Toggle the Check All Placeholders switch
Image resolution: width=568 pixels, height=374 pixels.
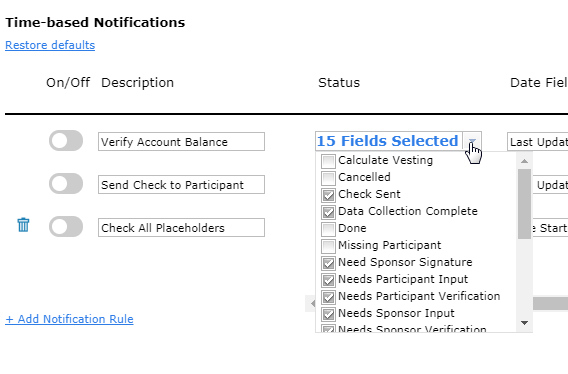point(66,227)
